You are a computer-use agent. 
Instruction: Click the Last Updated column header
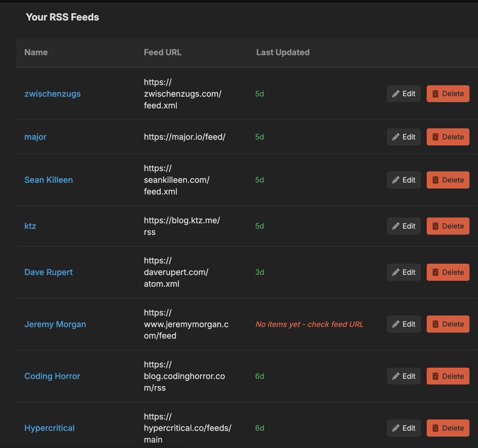[x=283, y=52]
